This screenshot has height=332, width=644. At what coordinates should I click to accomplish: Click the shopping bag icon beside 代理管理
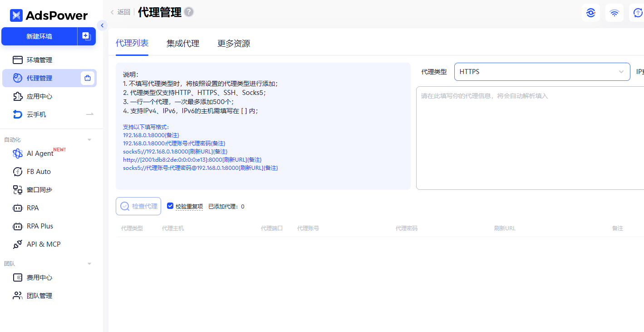88,78
